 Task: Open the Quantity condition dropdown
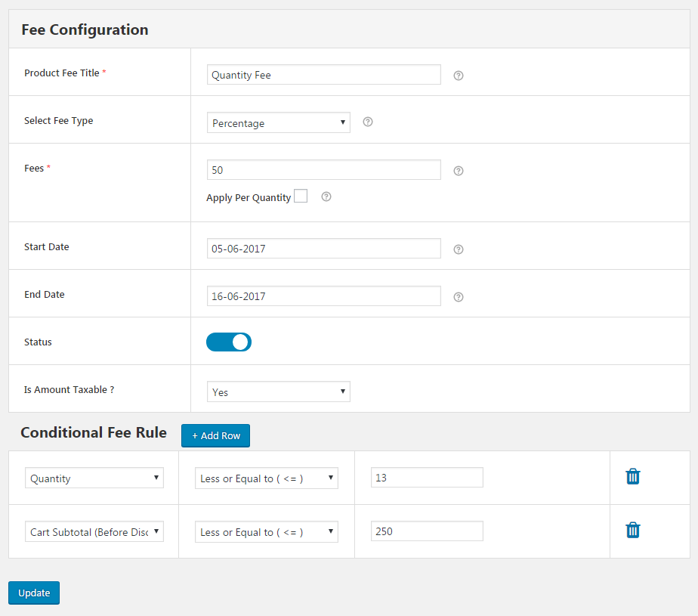tap(94, 478)
